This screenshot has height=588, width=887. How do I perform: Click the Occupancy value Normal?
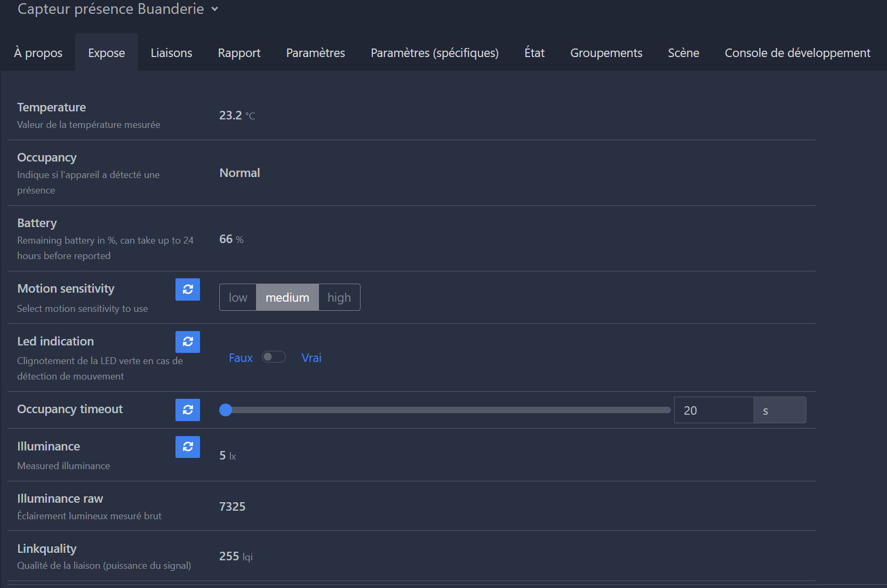[x=239, y=173]
